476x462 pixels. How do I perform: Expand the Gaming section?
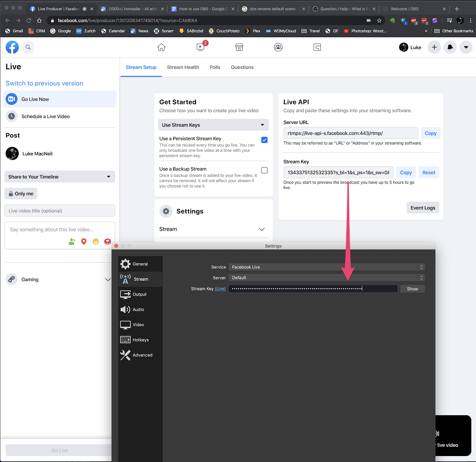click(108, 279)
